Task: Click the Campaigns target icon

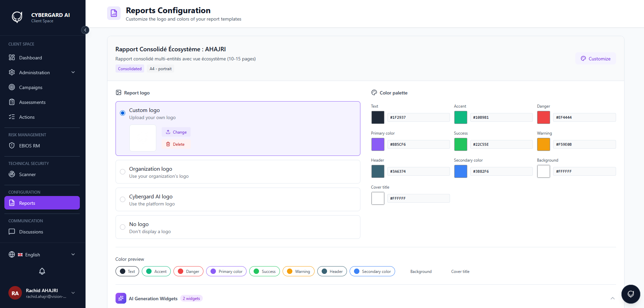Action: [x=12, y=87]
